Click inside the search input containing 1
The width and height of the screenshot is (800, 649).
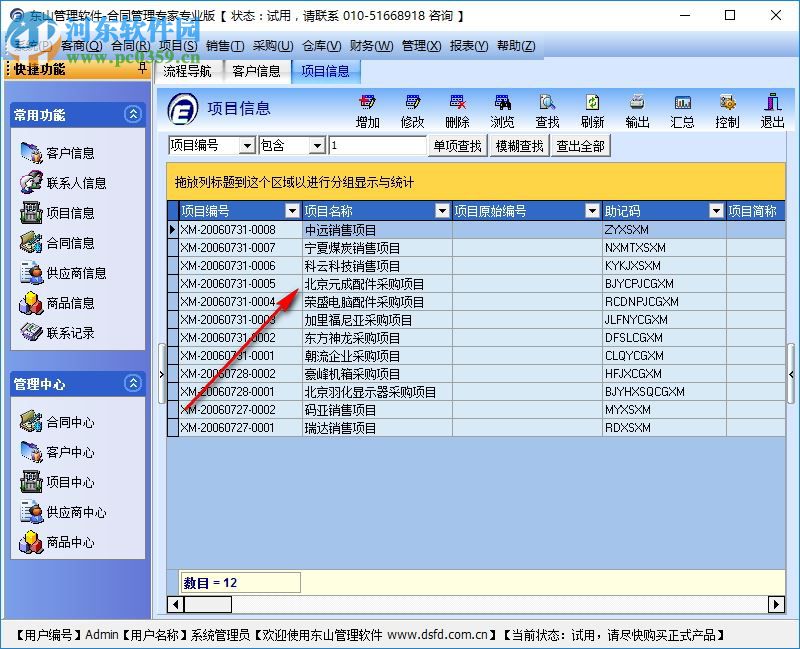(x=380, y=145)
